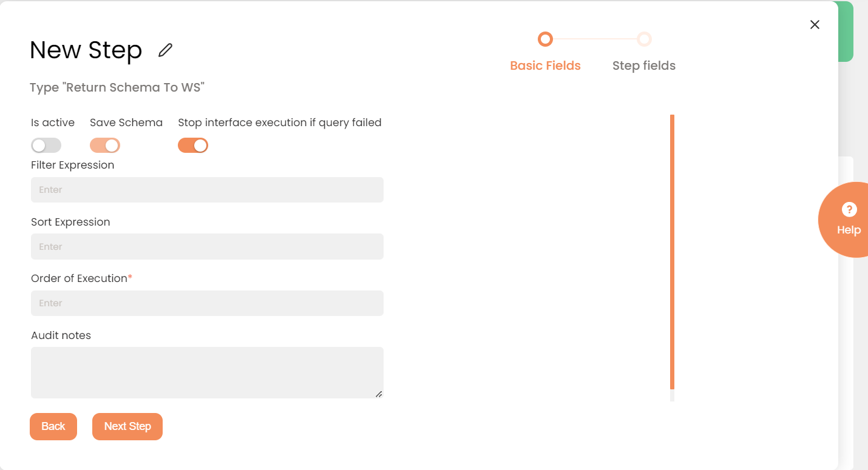Screen dimensions: 868x470
Task: Focus the Filter Expression input field
Action: pos(207,190)
